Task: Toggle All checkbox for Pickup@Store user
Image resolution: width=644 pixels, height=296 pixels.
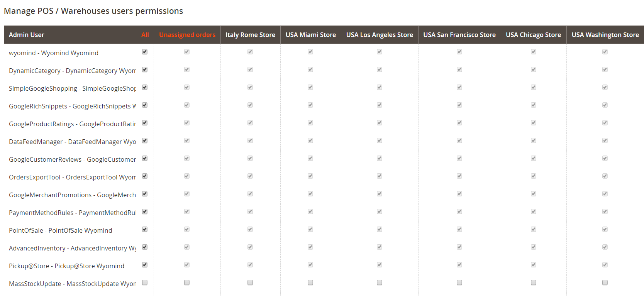Action: point(145,265)
